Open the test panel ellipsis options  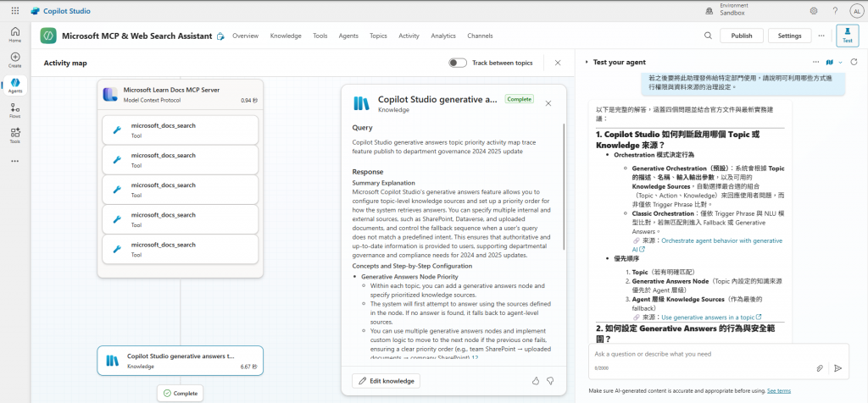(x=815, y=62)
